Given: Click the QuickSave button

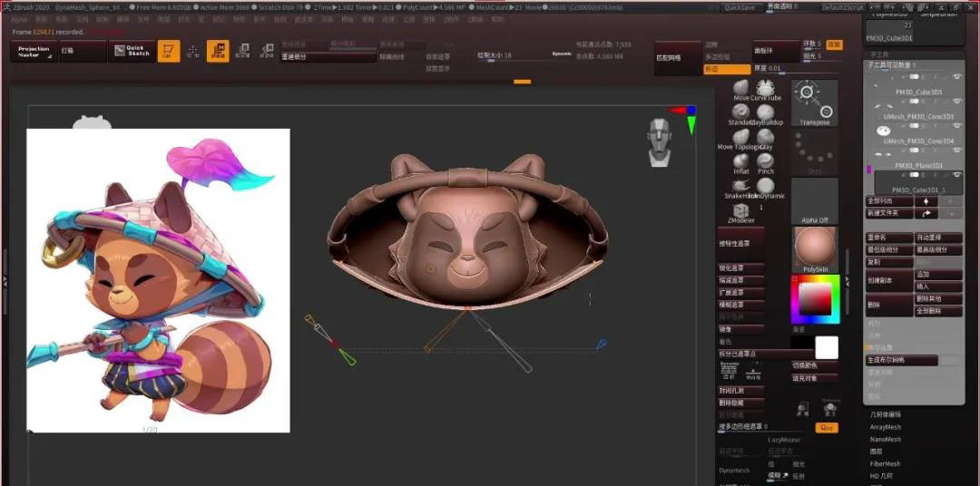Looking at the screenshot, I should [740, 7].
